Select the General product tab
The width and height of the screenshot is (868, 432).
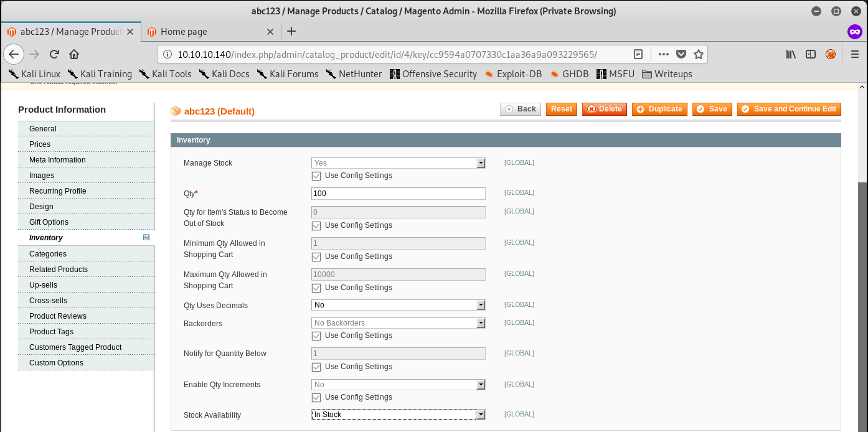(86, 129)
